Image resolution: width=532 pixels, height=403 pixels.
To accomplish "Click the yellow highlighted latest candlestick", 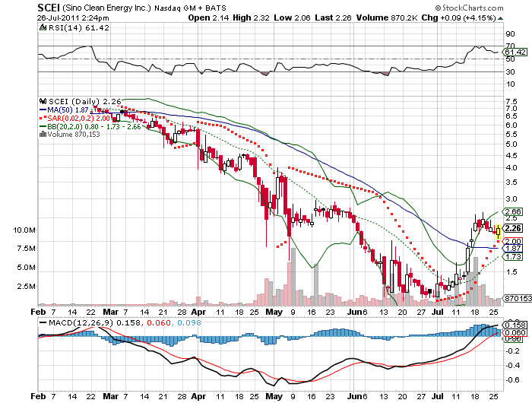I will pos(498,232).
